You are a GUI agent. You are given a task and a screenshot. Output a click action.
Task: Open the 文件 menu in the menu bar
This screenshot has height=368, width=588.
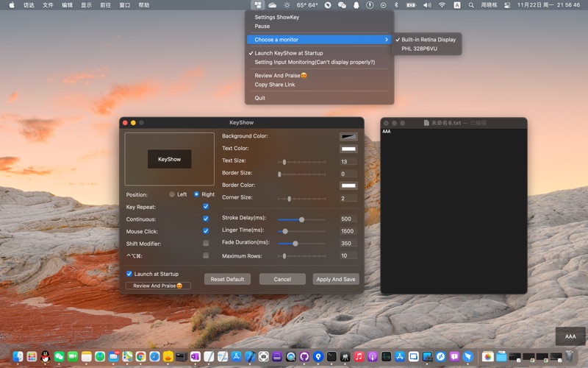pyautogui.click(x=48, y=5)
